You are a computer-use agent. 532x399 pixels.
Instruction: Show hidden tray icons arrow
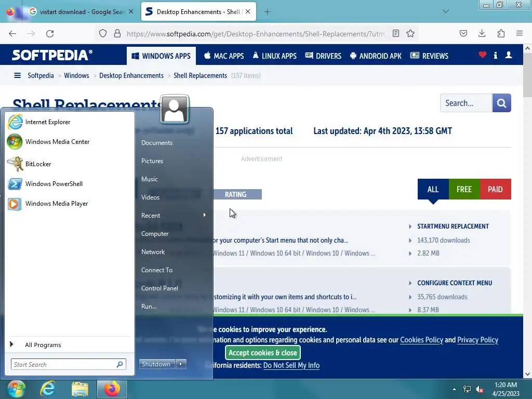click(x=454, y=389)
